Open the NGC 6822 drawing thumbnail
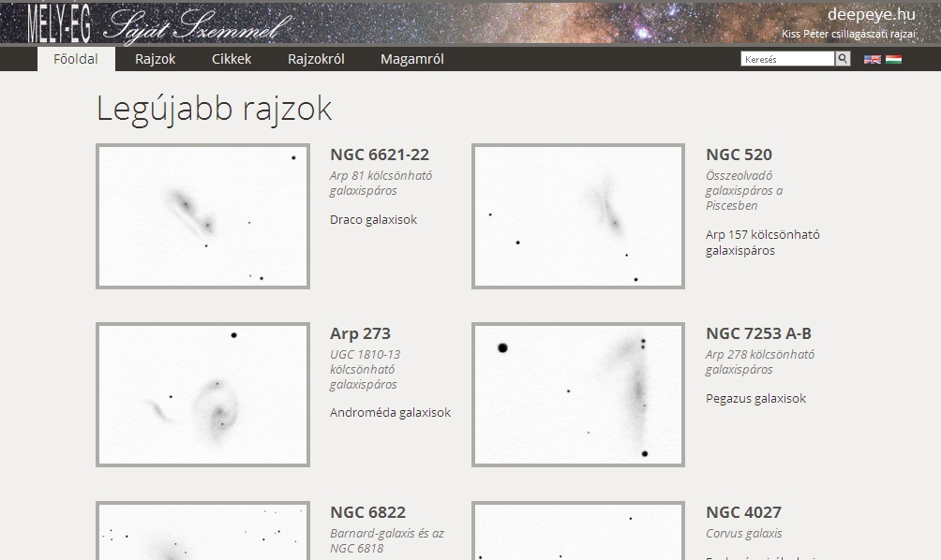Viewport: 941px width, 560px height. (x=202, y=531)
